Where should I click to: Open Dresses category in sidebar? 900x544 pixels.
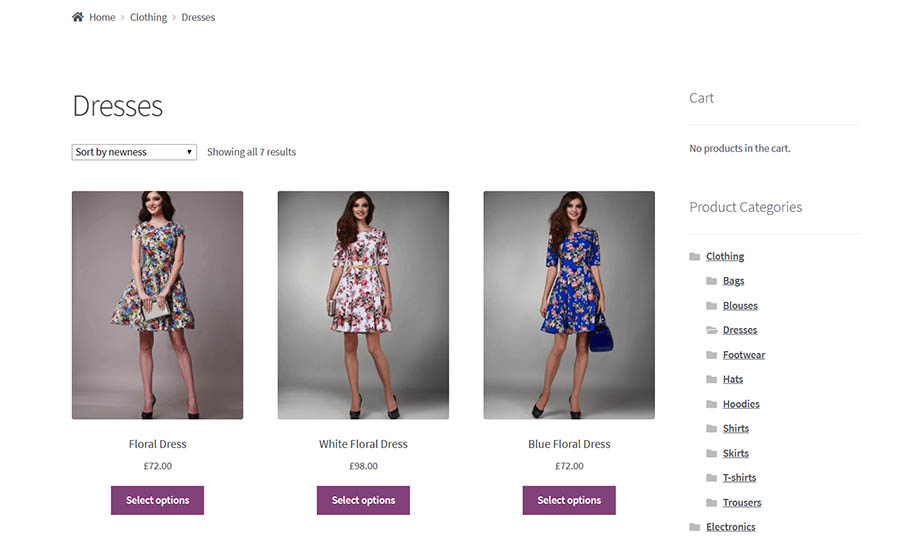coord(740,331)
